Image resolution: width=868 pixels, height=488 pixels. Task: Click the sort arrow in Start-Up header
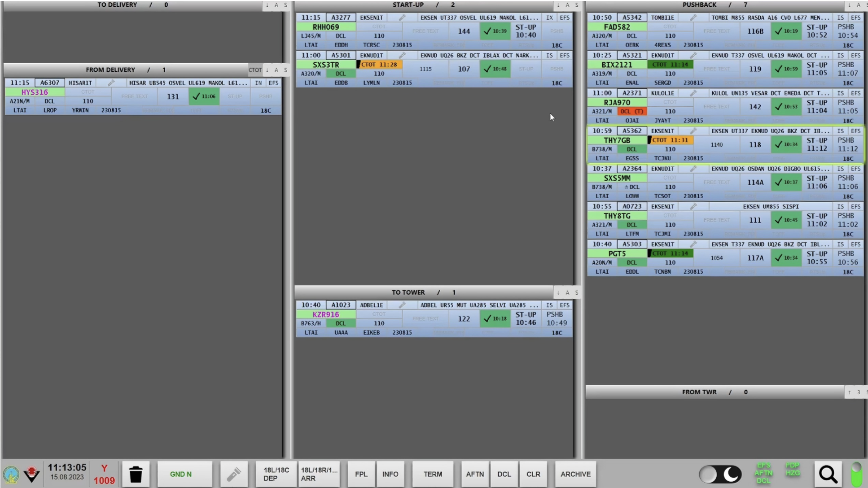pyautogui.click(x=558, y=5)
